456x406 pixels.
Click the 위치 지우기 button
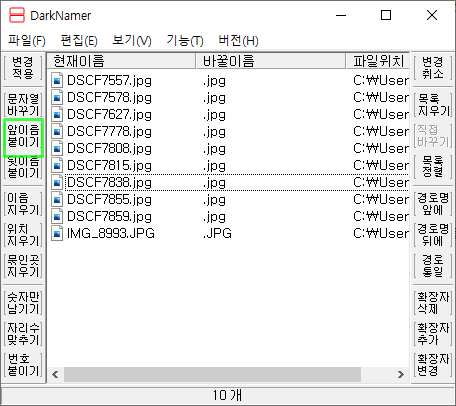coord(23,235)
